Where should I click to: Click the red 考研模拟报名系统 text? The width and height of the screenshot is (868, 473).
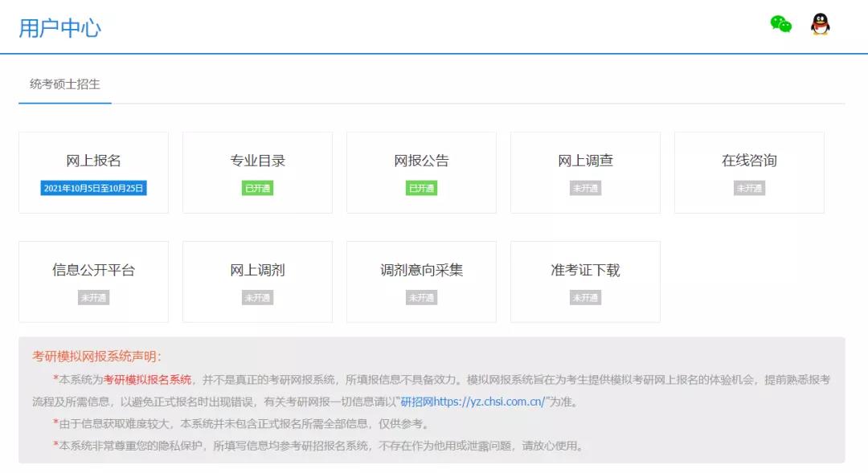(x=147, y=380)
